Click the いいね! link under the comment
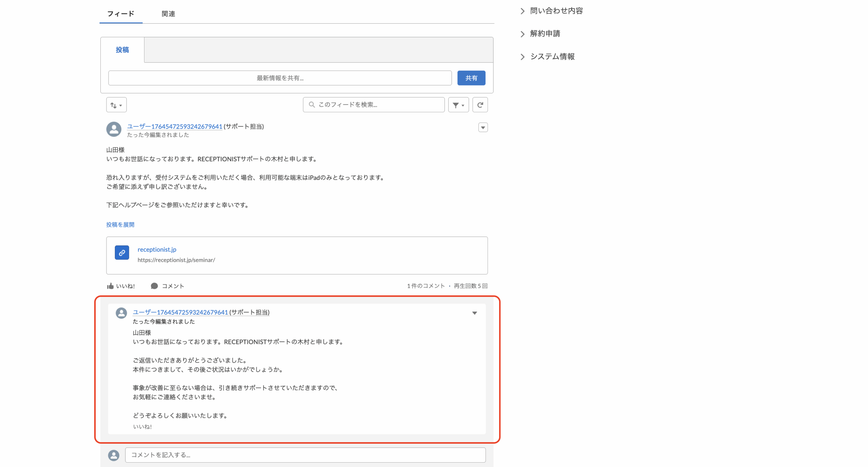Image resolution: width=868 pixels, height=467 pixels. (x=142, y=427)
